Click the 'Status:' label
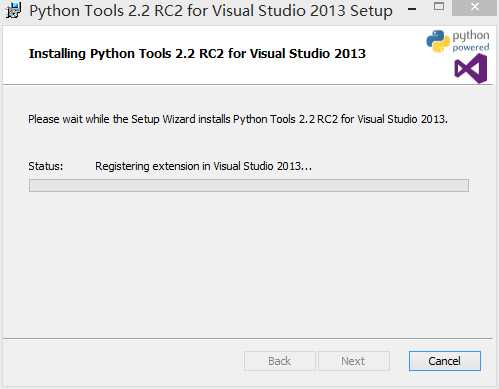This screenshot has height=389, width=499. (46, 166)
